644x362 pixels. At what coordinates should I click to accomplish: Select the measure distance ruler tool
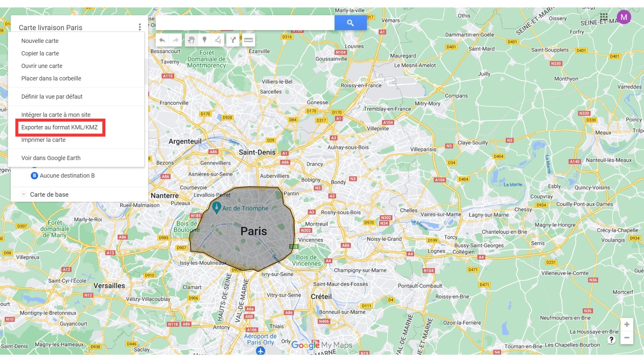tap(248, 40)
